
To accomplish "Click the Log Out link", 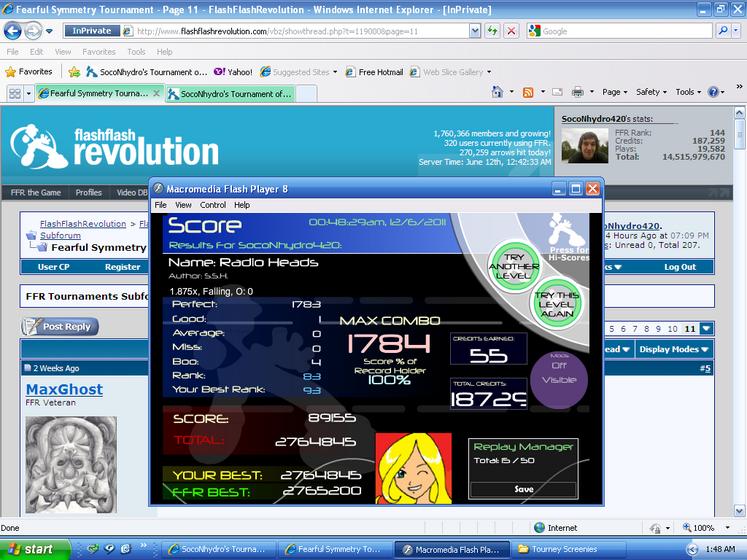I will click(x=680, y=267).
